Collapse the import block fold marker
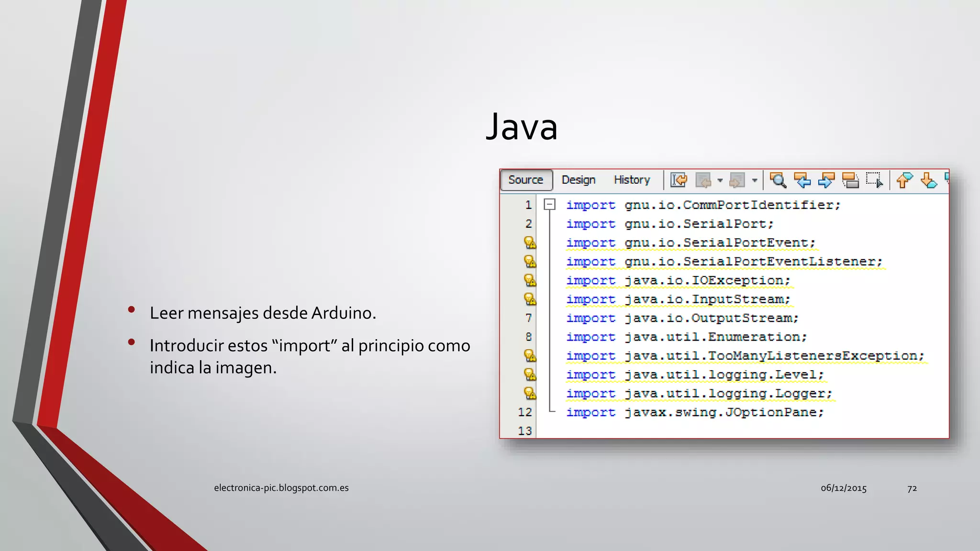The image size is (980, 551). click(550, 205)
